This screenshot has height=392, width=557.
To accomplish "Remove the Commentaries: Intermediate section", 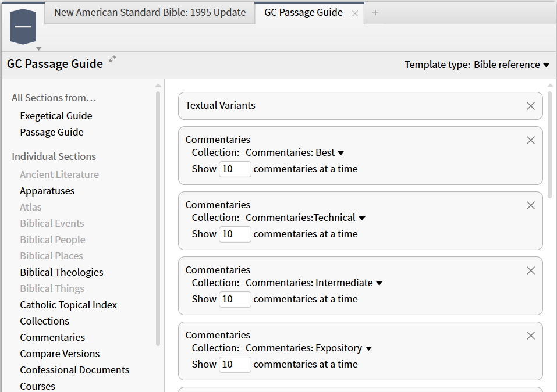I will 530,270.
